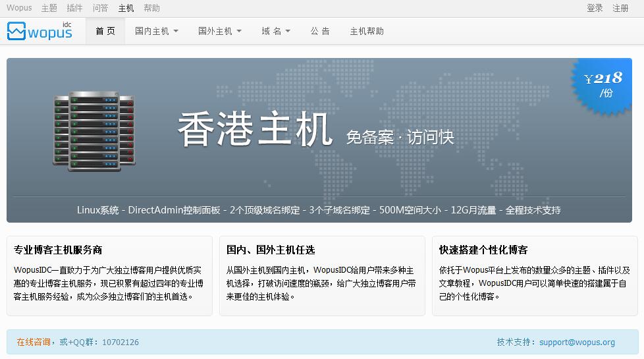The image size is (644, 359).
Task: Click the 注册 register link
Action: 620,8
